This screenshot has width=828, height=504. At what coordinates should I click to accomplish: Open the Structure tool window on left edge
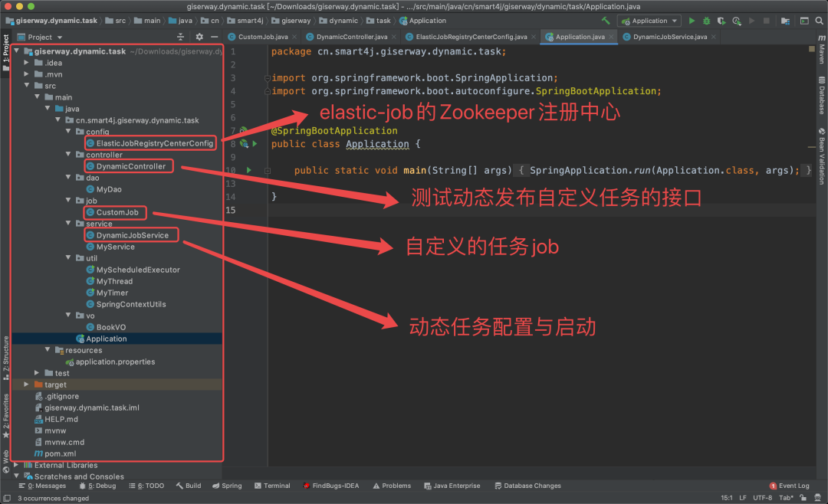click(x=6, y=358)
